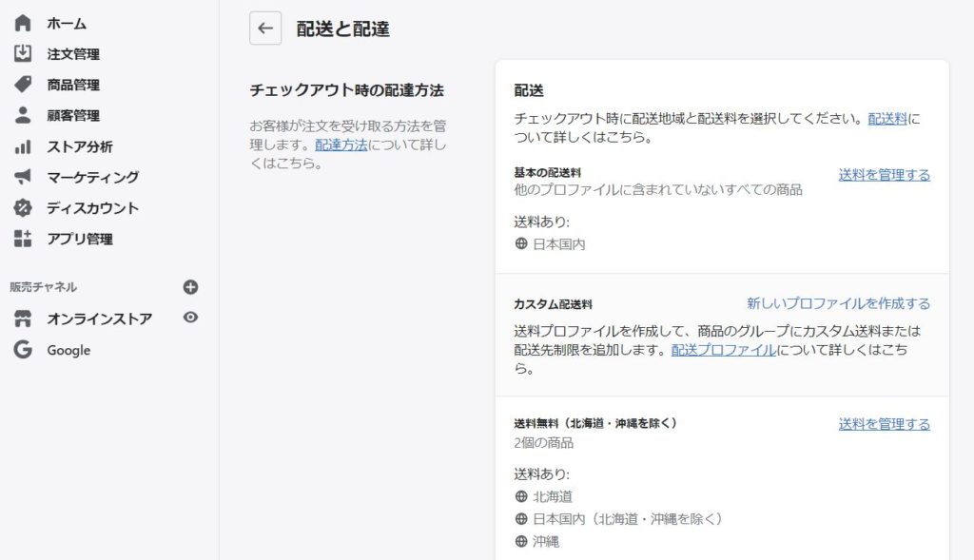
Task: Click the Orders inbox icon (注文管理)
Action: (x=23, y=54)
